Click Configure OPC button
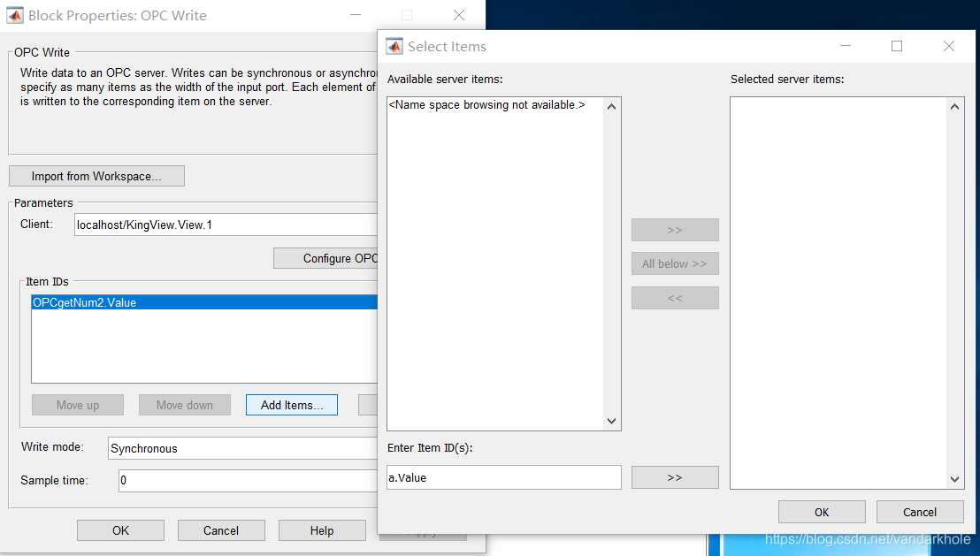Image resolution: width=980 pixels, height=556 pixels. coord(325,259)
